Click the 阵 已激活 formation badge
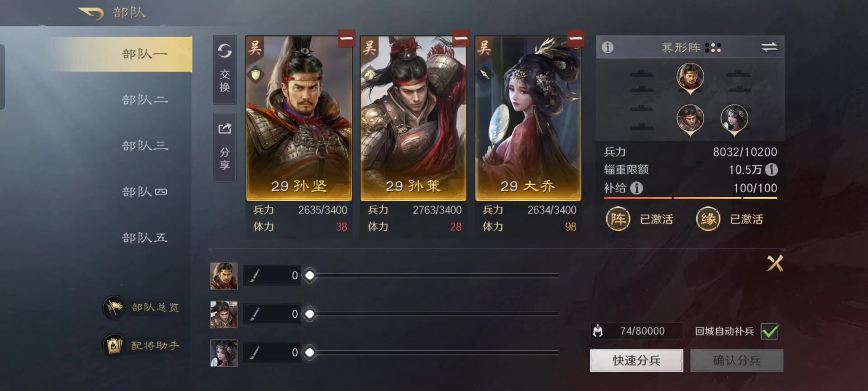868x391 pixels. click(x=639, y=219)
